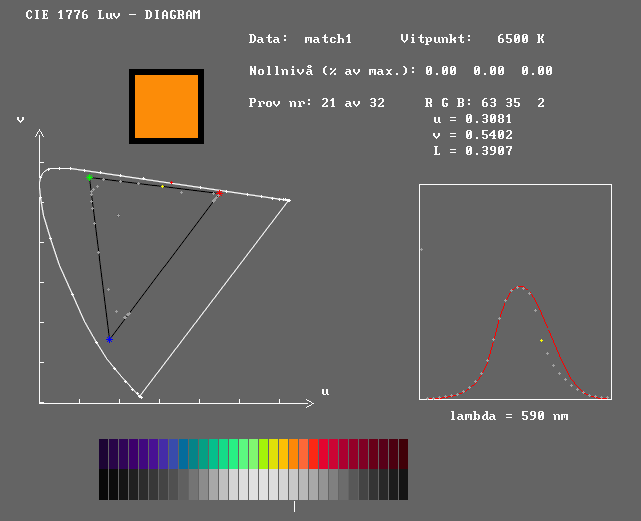
Task: Pick the bright red swatch in the color strip
Action: pyautogui.click(x=314, y=454)
